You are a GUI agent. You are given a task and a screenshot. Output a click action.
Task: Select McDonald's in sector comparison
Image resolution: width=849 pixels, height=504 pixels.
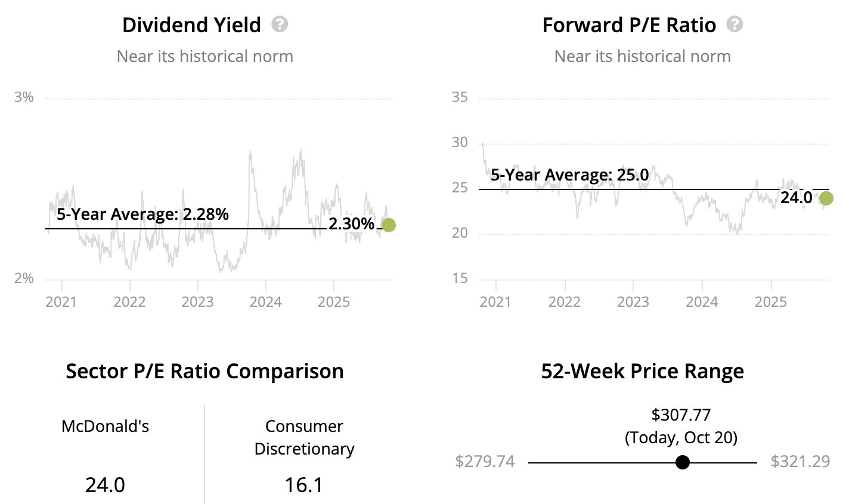pos(106,427)
